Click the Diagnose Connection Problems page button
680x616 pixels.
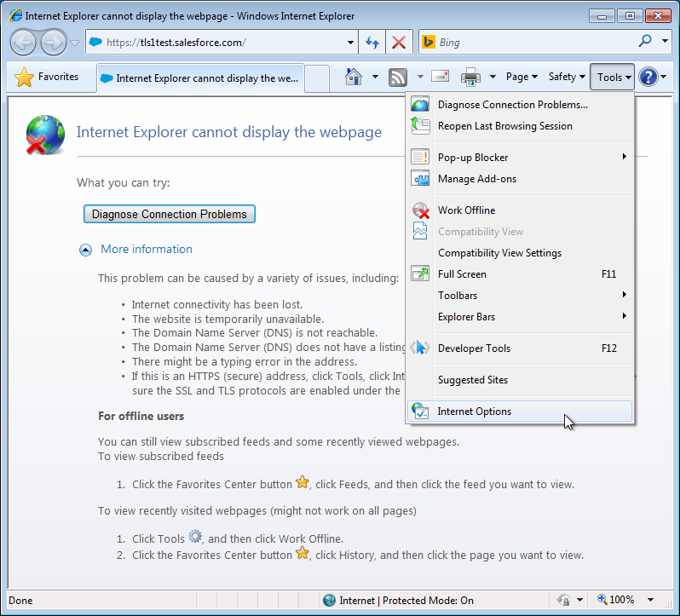169,214
